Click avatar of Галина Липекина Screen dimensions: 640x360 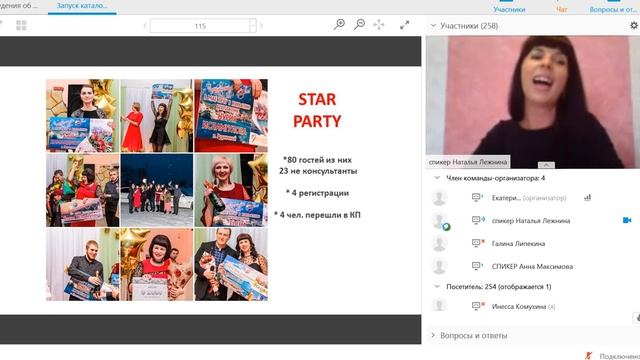point(440,243)
